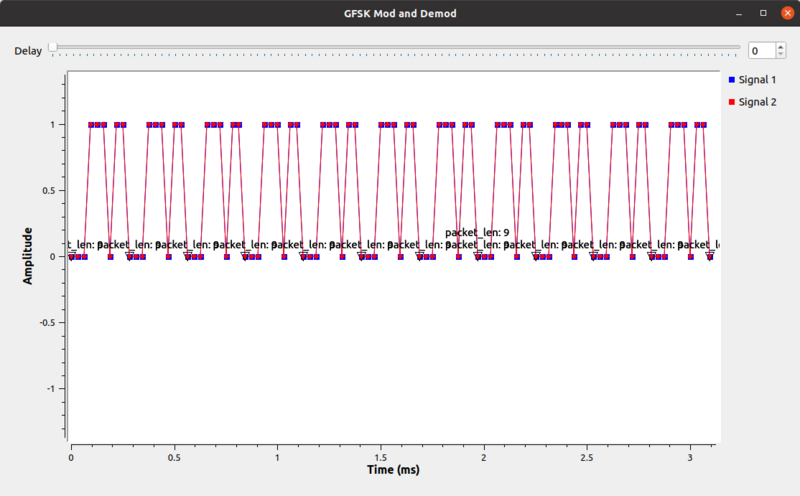Click the 'packet_len: 9' tag label
Screen dimensions: 800x496
coord(477,233)
